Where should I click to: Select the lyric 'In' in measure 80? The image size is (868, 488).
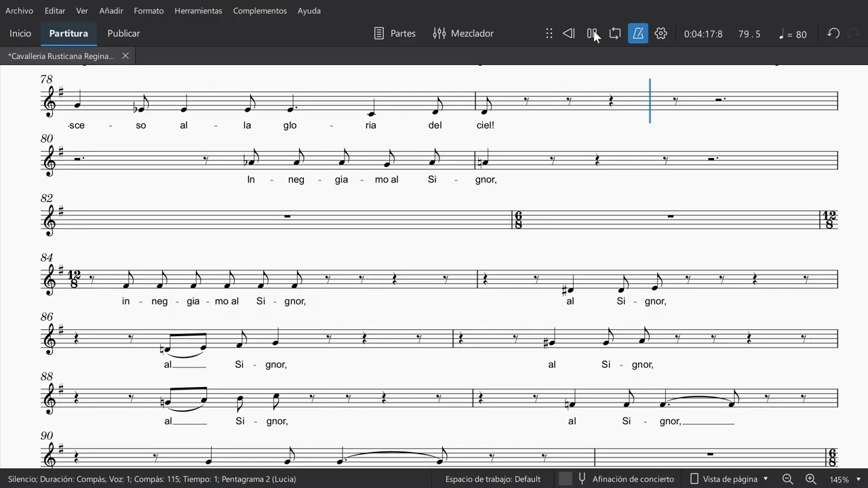pos(251,180)
